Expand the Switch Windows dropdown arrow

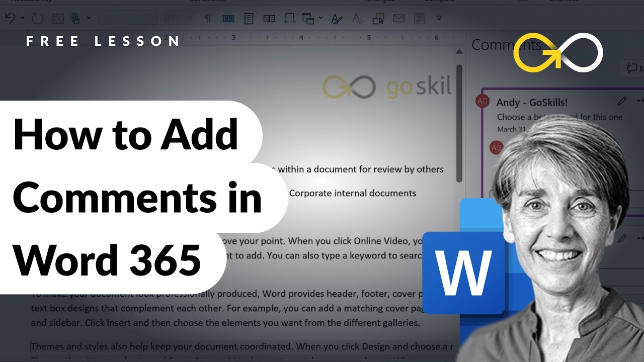point(320,19)
